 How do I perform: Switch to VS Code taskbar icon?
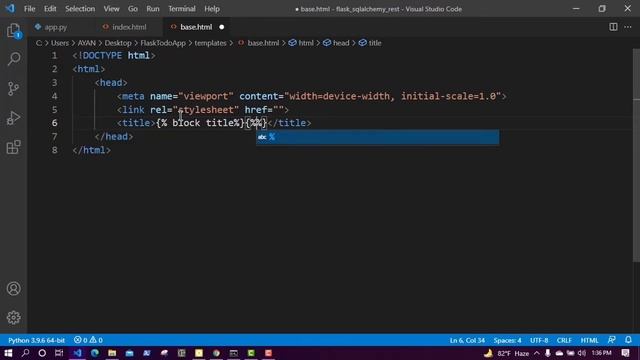78,353
